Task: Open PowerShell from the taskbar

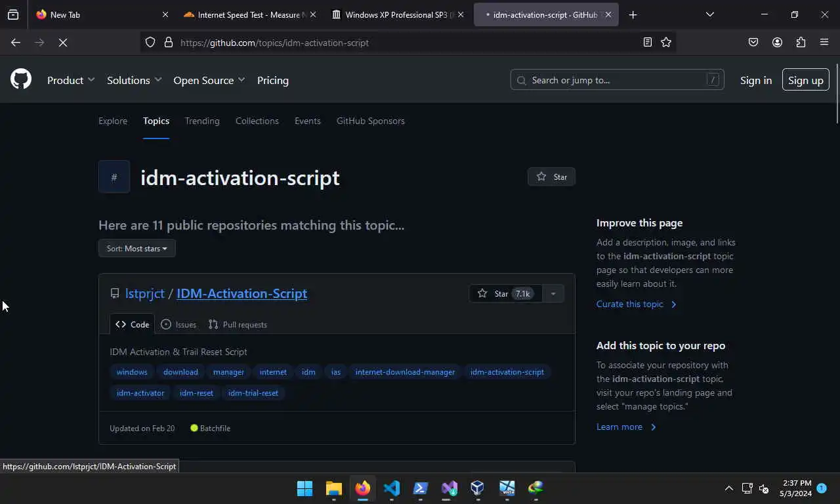Action: pyautogui.click(x=420, y=488)
